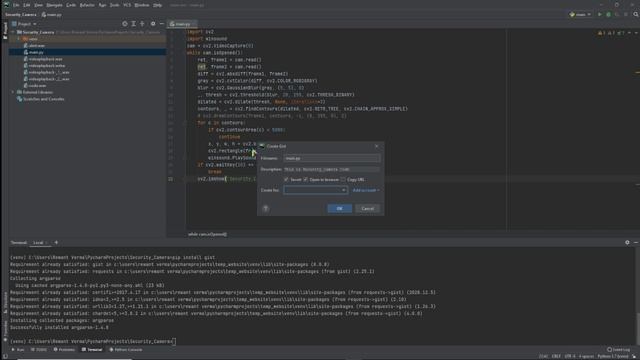Select alert.wav in project tree
Viewport: 640px width, 360px height.
(37, 46)
